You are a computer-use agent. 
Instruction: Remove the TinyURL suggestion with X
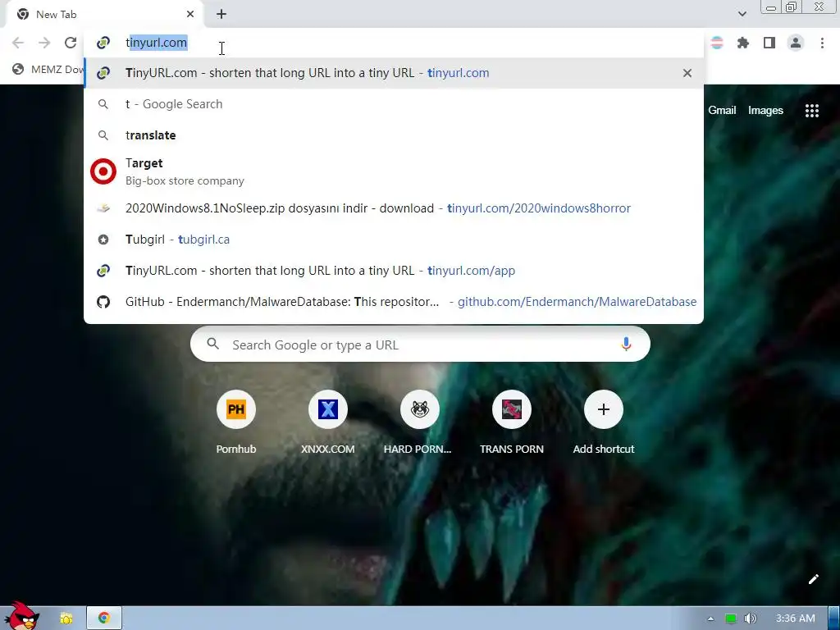click(687, 73)
